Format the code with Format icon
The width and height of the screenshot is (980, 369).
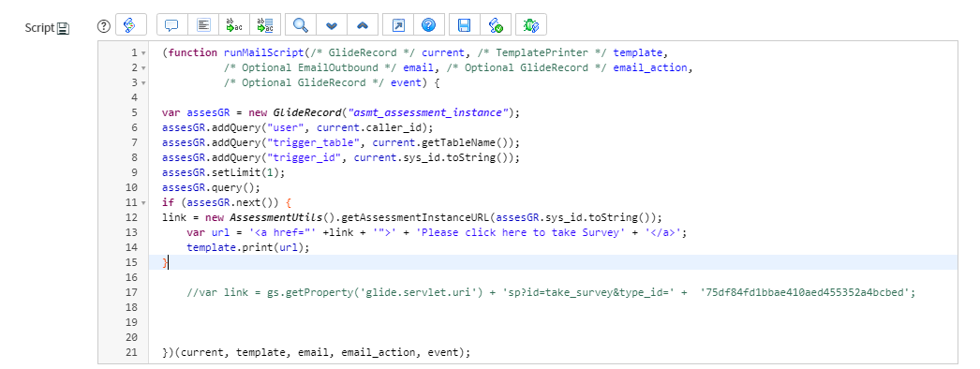click(203, 25)
